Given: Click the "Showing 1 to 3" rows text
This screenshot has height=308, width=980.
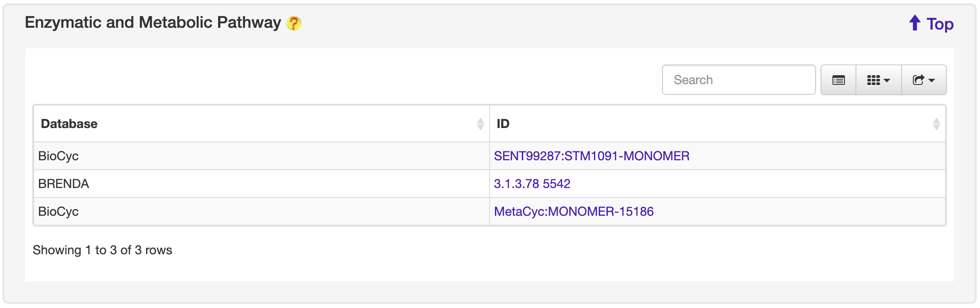Looking at the screenshot, I should [x=102, y=250].
